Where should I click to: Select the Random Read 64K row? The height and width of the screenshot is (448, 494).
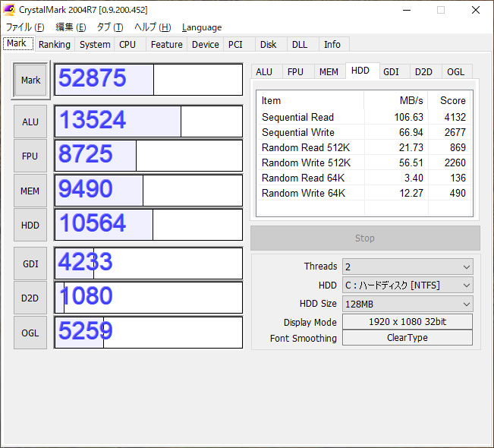coord(364,178)
